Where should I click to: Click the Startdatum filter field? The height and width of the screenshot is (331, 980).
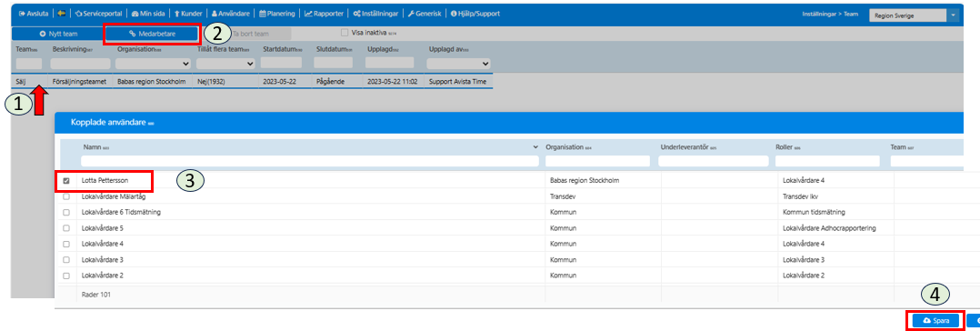point(281,63)
